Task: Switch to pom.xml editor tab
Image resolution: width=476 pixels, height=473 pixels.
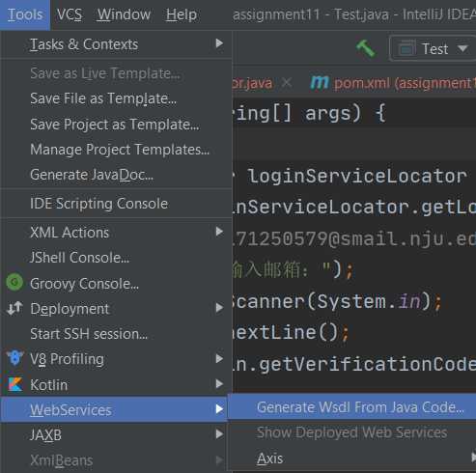Action: pyautogui.click(x=392, y=83)
